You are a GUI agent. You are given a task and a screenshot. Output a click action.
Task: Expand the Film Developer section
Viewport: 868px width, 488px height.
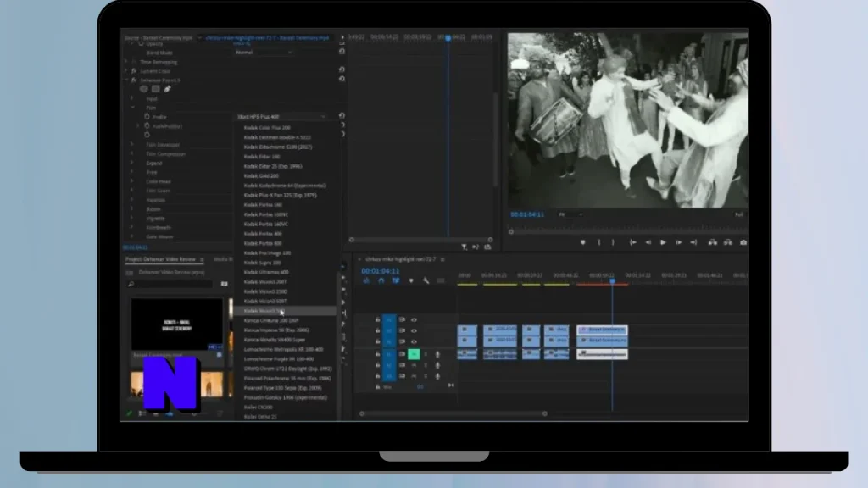pyautogui.click(x=131, y=144)
